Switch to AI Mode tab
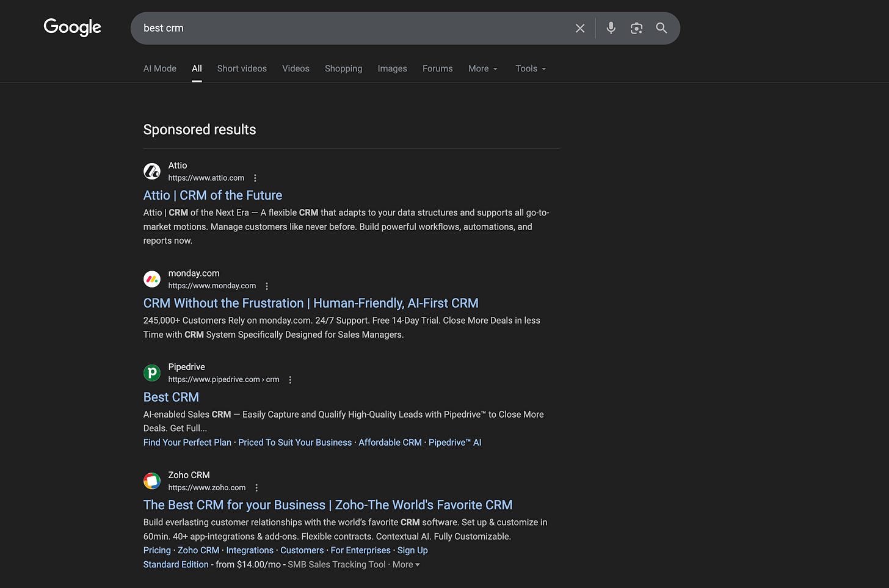This screenshot has width=889, height=588. 160,68
